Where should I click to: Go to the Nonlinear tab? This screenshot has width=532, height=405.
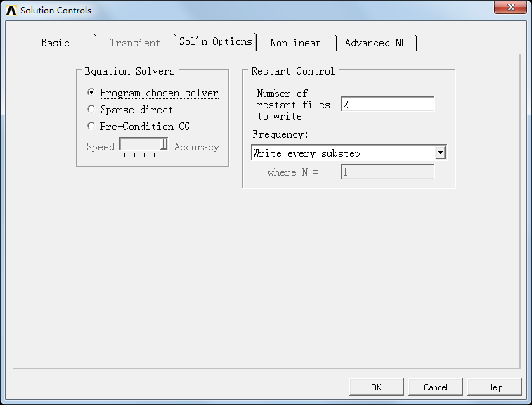[x=295, y=43]
